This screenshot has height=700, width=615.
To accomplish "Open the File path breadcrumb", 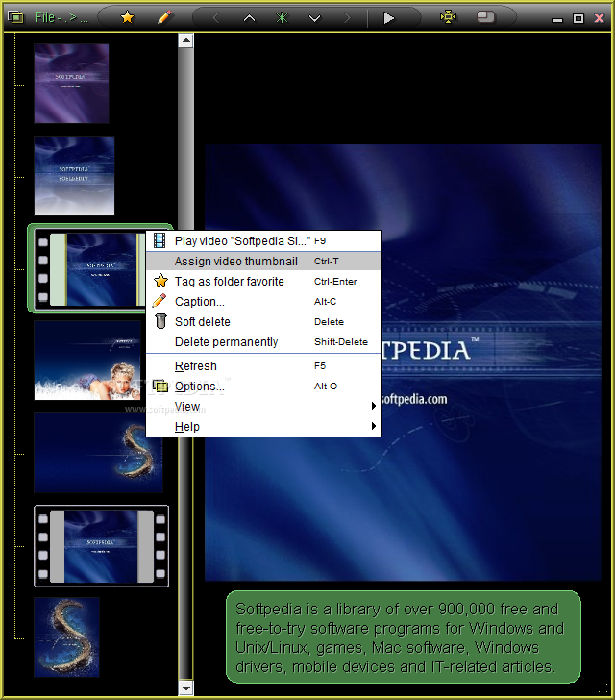I will pos(61,18).
